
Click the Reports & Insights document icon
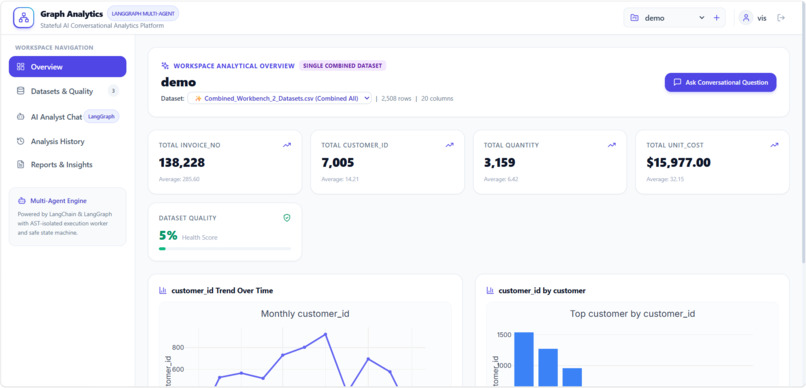tap(21, 164)
